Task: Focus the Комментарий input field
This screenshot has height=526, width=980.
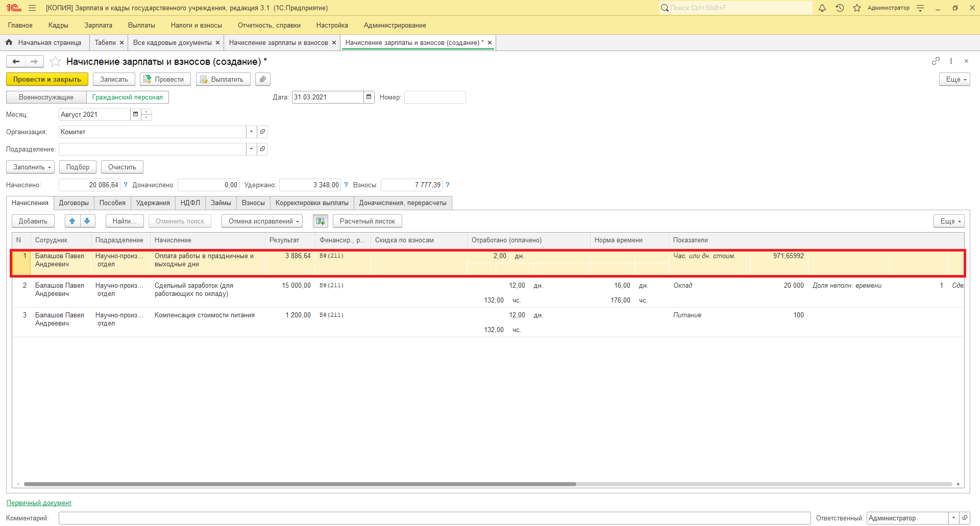Action: [x=434, y=518]
